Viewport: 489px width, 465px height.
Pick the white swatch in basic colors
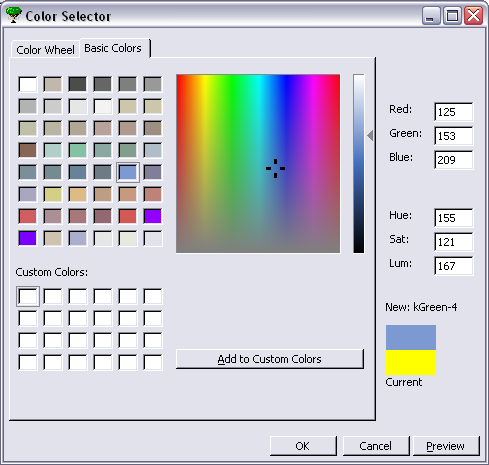coord(28,84)
